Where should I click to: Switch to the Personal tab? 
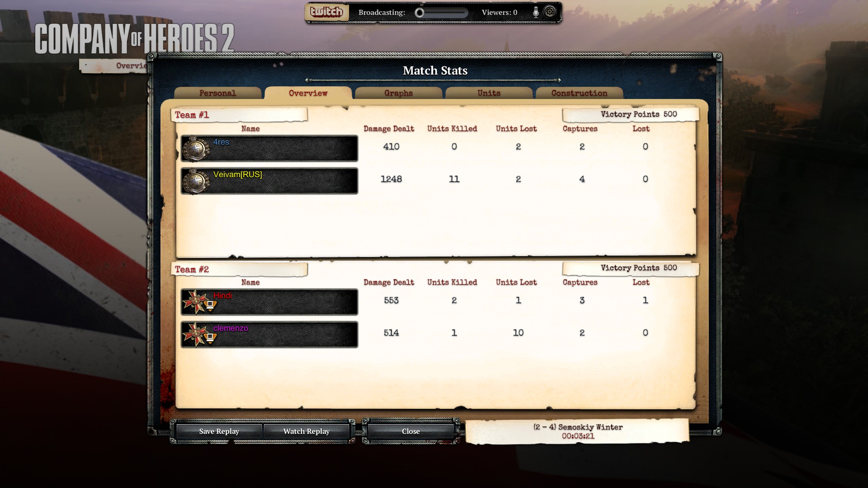coord(218,93)
